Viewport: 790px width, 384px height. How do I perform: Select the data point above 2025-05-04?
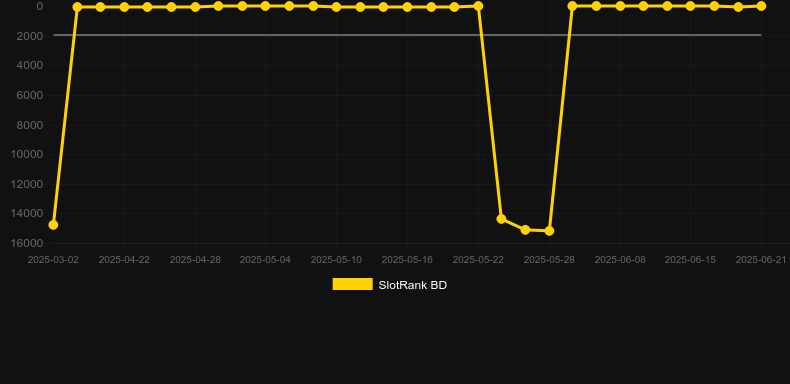pyautogui.click(x=266, y=6)
